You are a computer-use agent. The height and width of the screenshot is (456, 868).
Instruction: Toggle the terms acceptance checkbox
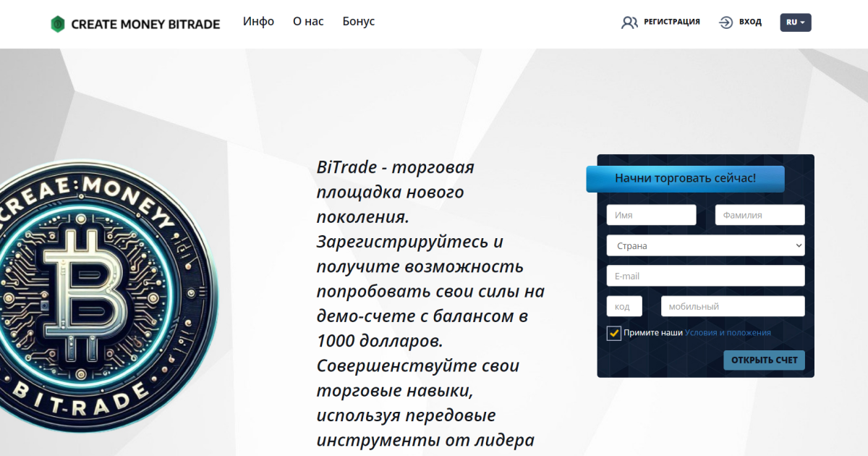click(x=613, y=333)
